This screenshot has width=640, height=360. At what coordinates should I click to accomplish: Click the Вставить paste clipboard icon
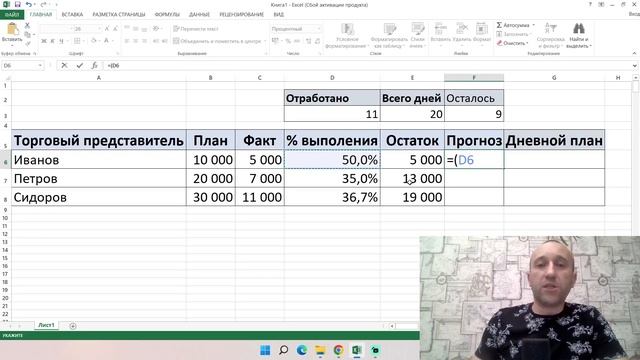click(12, 29)
